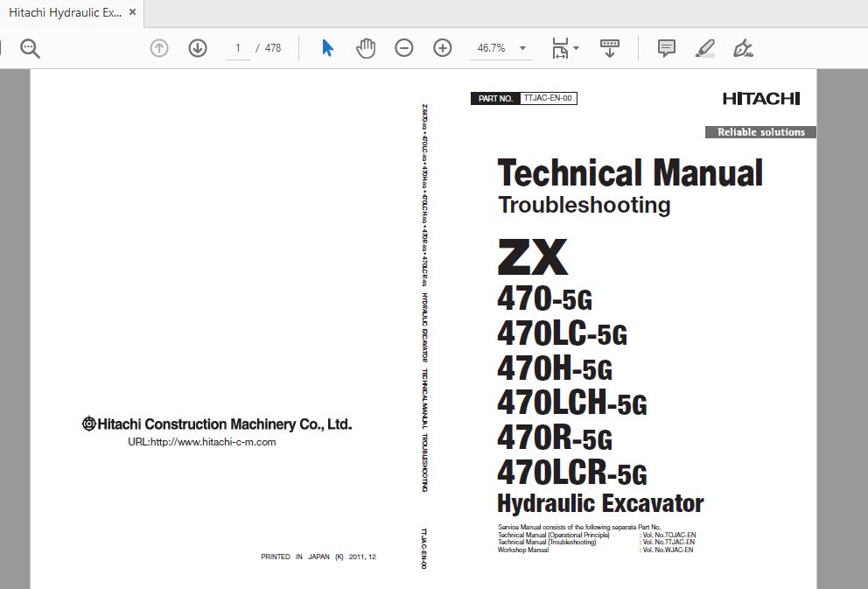Viewport: 868px width, 589px height.
Task: Close the Hitachi Hydraulic Ex... tab
Action: pos(132,12)
